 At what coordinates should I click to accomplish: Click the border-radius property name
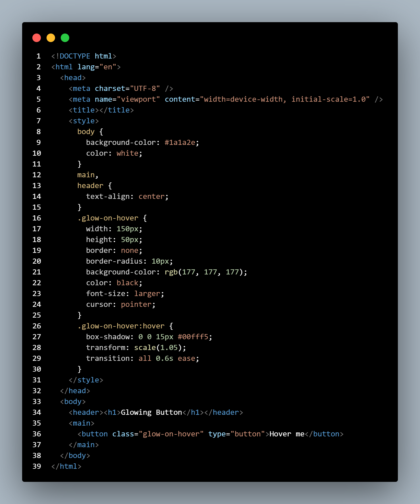coord(114,261)
